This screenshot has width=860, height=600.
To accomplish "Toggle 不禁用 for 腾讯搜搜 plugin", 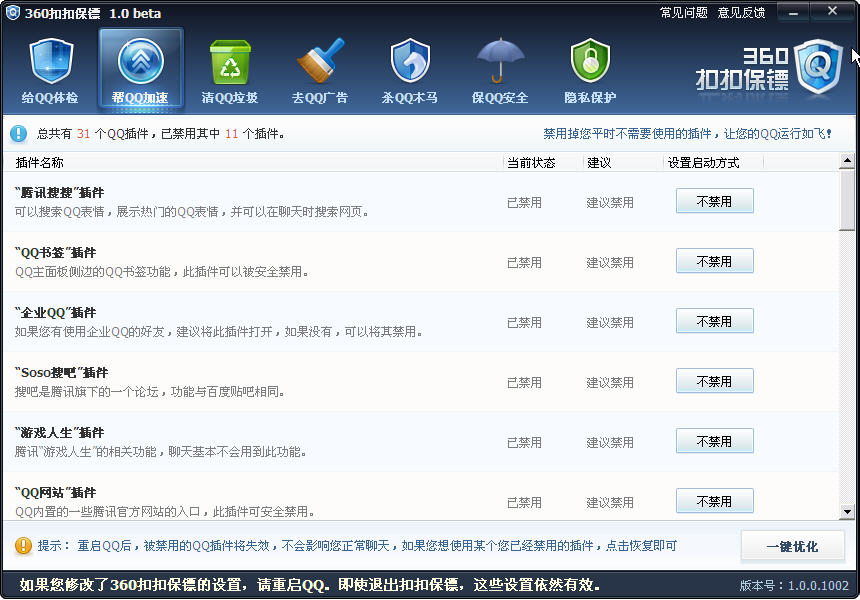I will click(x=714, y=200).
